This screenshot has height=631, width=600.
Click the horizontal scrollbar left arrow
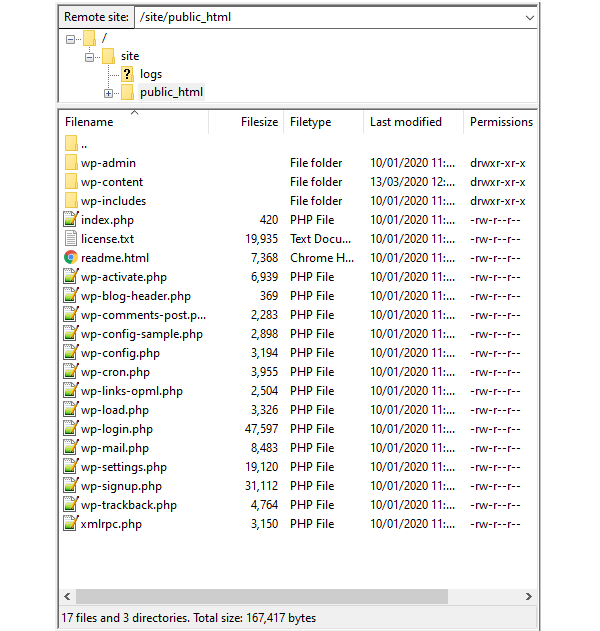click(x=67, y=596)
